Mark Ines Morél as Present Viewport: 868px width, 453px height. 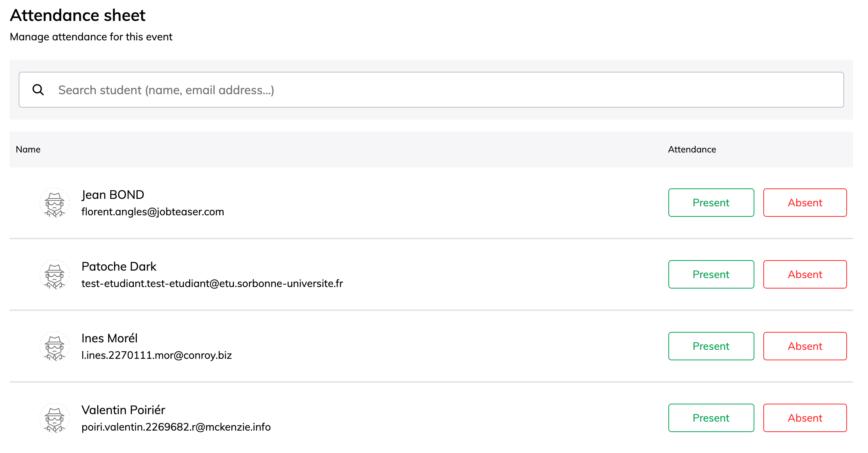[x=711, y=346]
